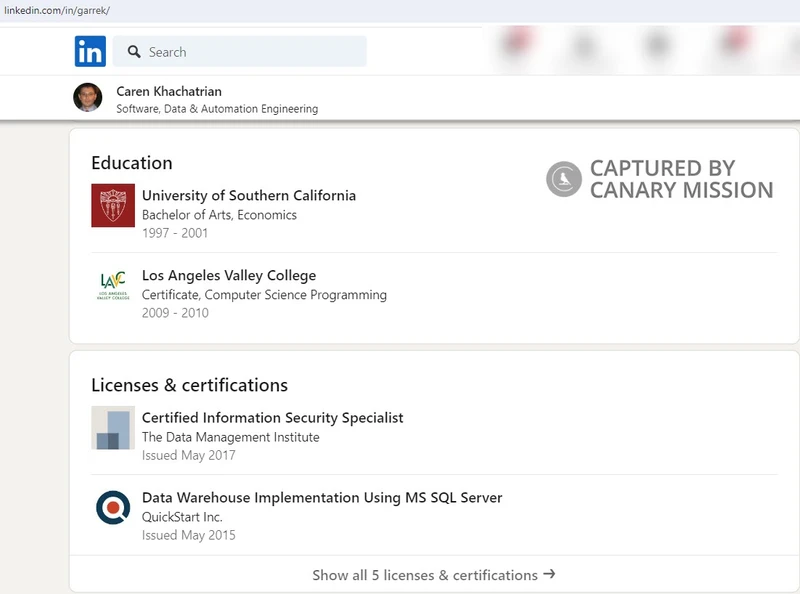Click the Caren Khachatrian name header
The image size is (800, 594).
click(x=169, y=91)
